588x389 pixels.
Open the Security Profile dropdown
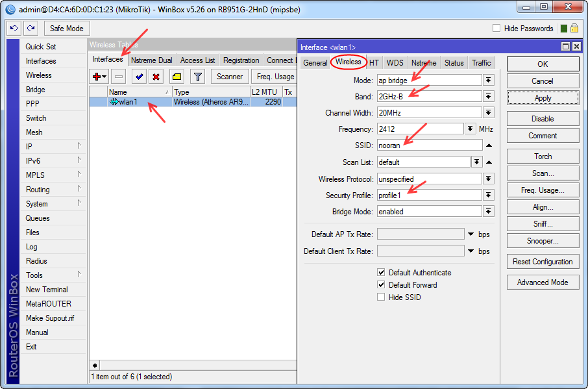click(488, 195)
